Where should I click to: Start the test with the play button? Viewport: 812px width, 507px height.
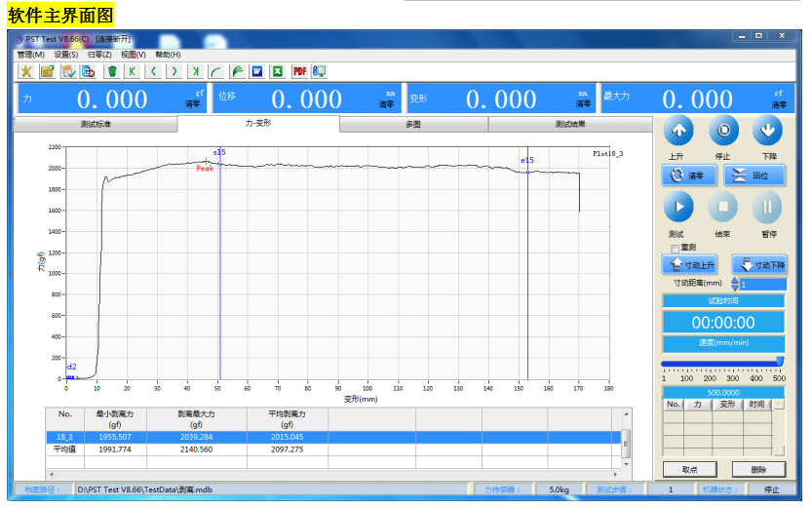click(x=678, y=207)
